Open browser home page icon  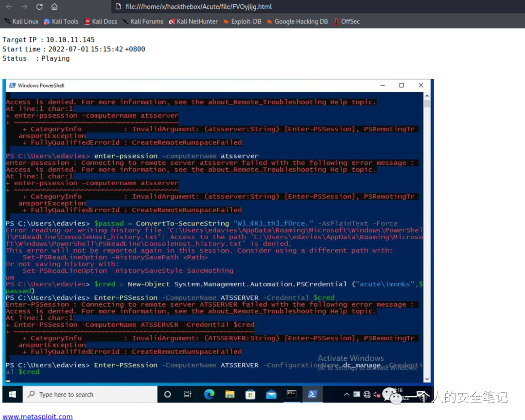click(x=54, y=6)
